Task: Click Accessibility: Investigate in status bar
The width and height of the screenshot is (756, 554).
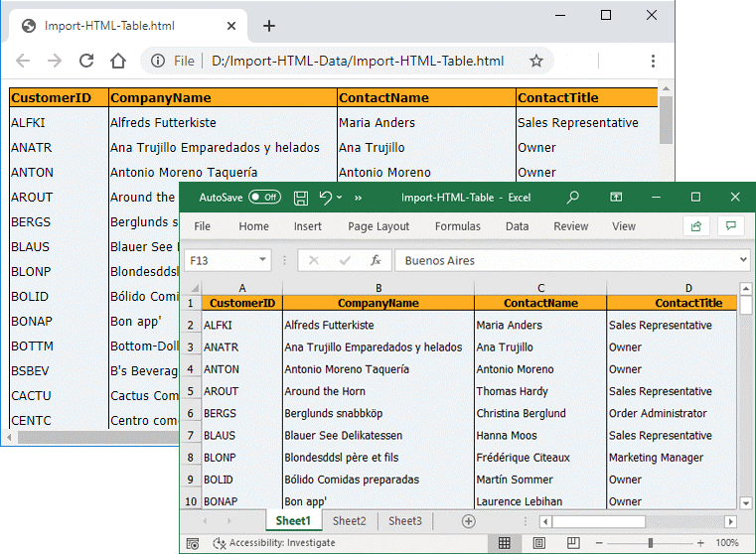Action: [x=273, y=543]
